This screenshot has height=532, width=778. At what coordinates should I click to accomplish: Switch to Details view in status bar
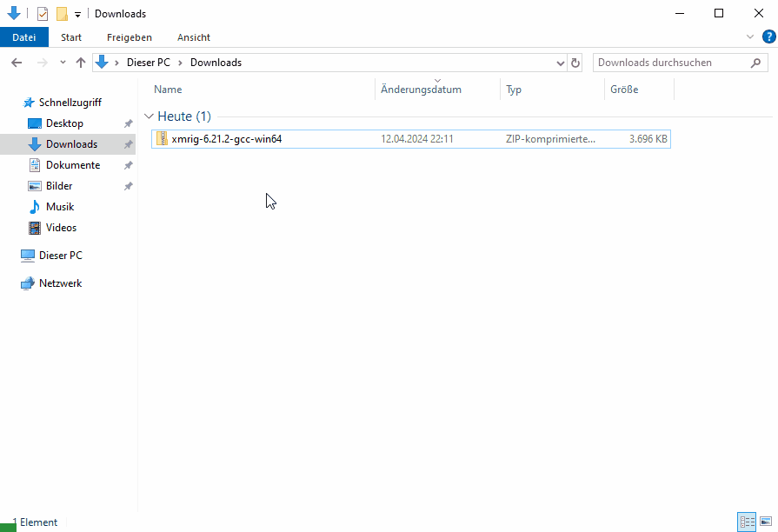point(747,522)
